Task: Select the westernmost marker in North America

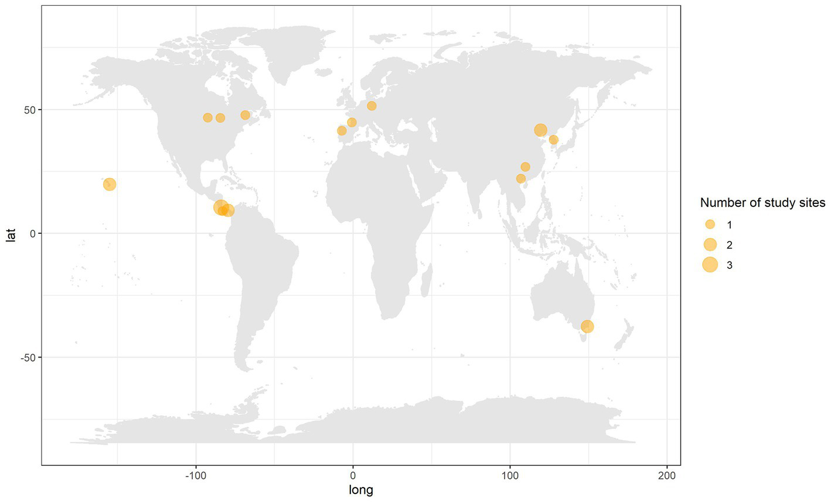Action: [207, 118]
